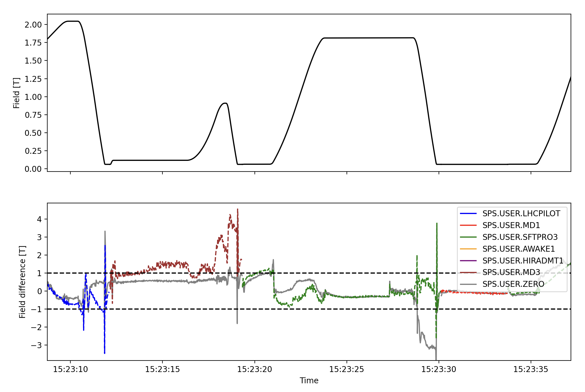The image size is (585, 392).
Task: Click the 15:23:30 time tick label
Action: pyautogui.click(x=439, y=370)
